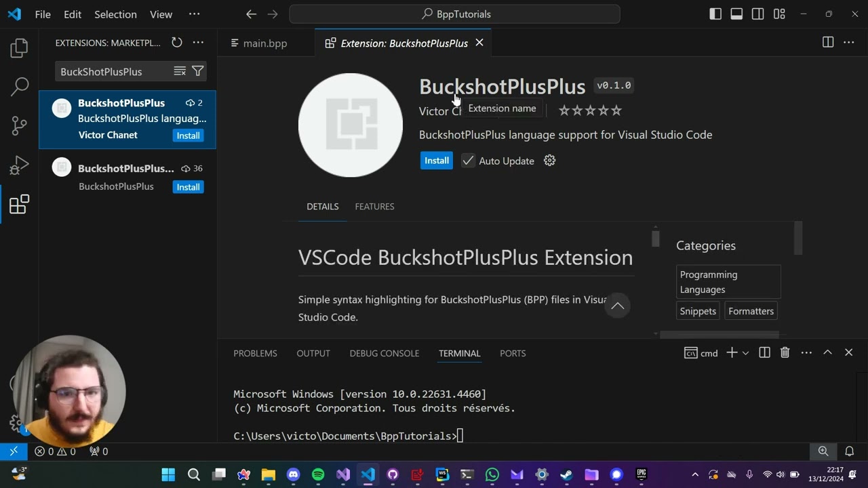868x488 pixels.
Task: Install second BuckshotPlusPlus extension in list
Action: (x=188, y=187)
